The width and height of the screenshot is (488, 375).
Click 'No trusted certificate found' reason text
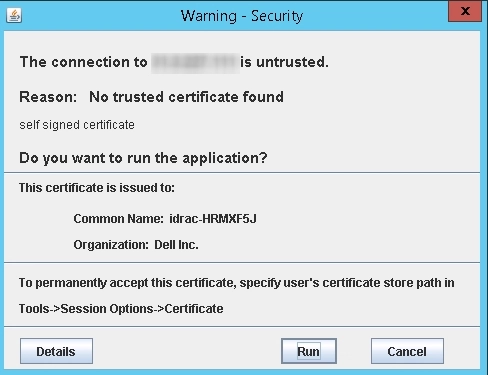click(x=186, y=97)
